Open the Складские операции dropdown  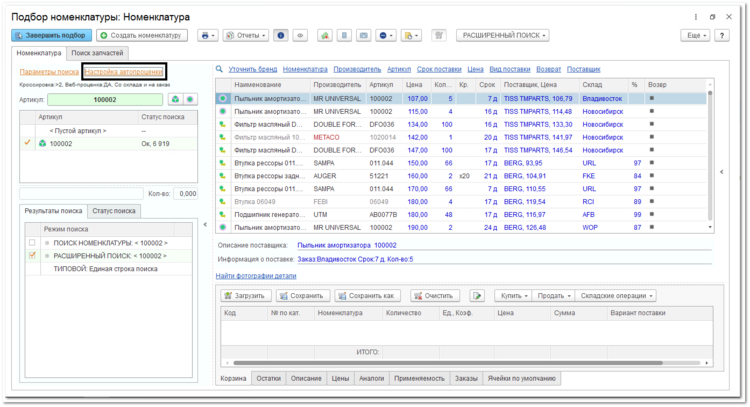pos(615,296)
